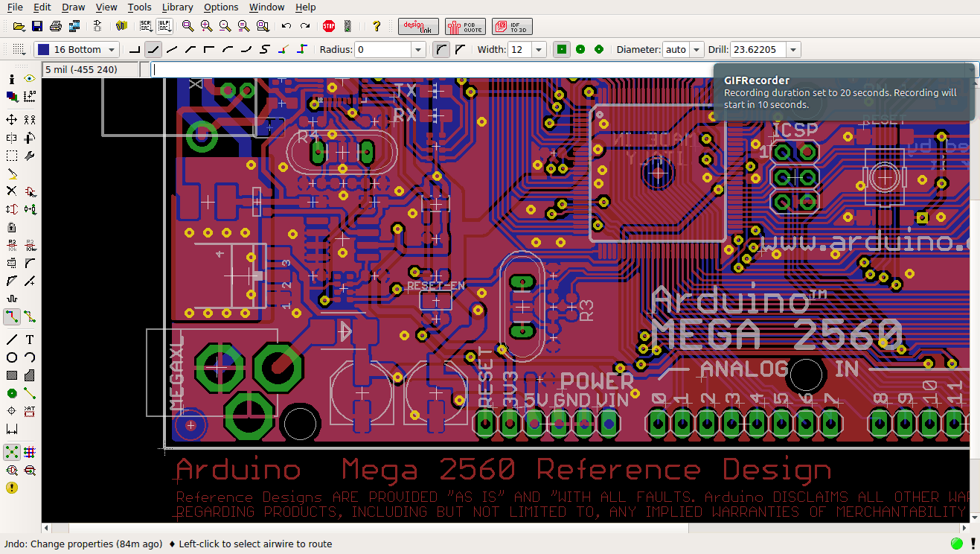
Task: Select the straight miter style
Action: point(460,50)
